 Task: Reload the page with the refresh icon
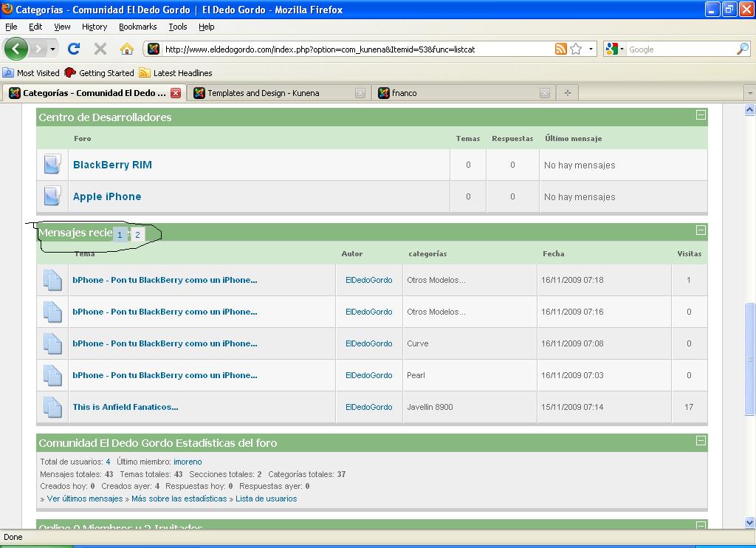[73, 49]
